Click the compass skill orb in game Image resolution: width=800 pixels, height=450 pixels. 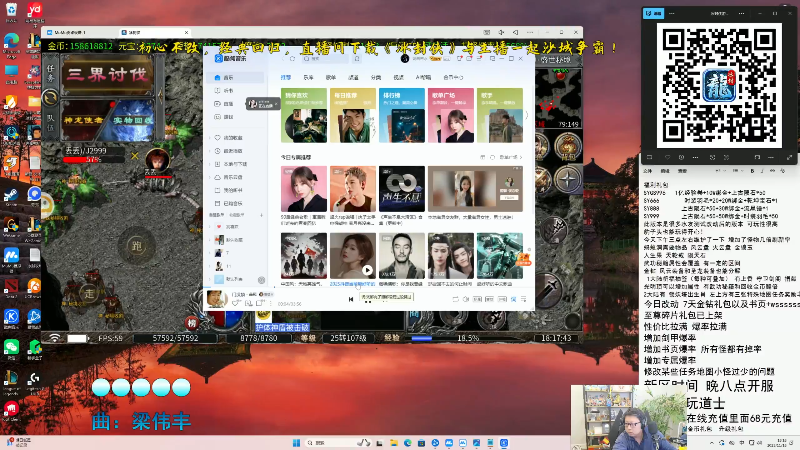pos(567,179)
